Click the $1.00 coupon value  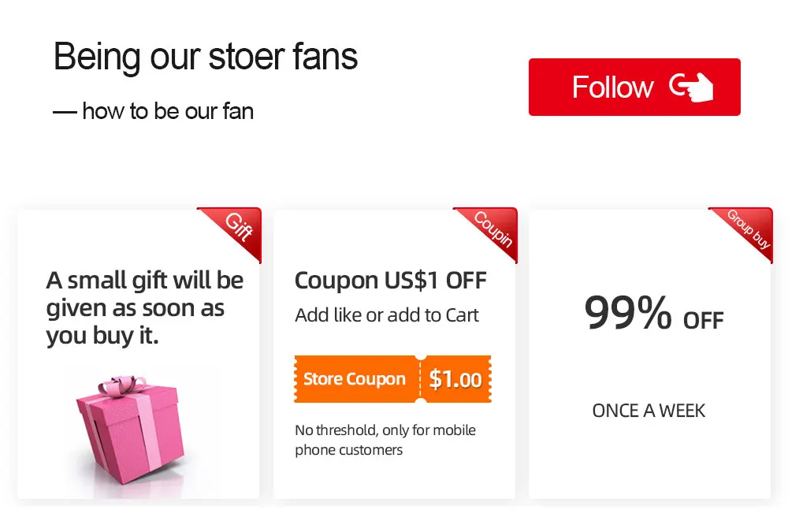[455, 379]
